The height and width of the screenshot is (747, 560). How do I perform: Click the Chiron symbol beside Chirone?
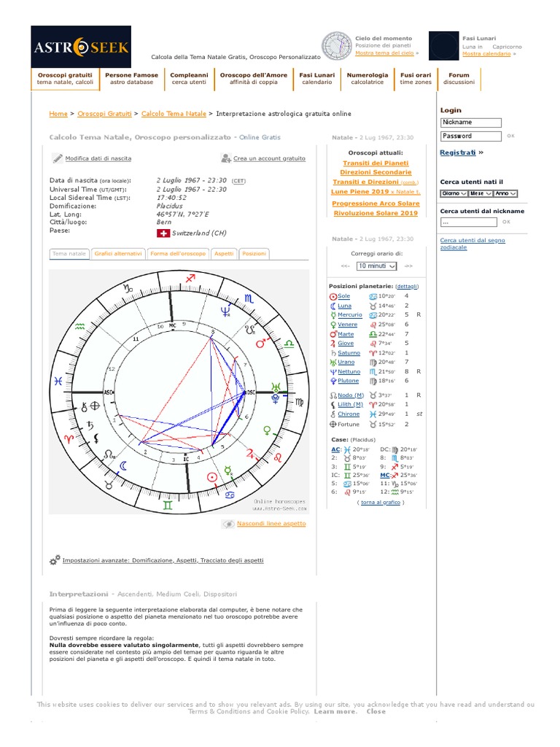[332, 414]
